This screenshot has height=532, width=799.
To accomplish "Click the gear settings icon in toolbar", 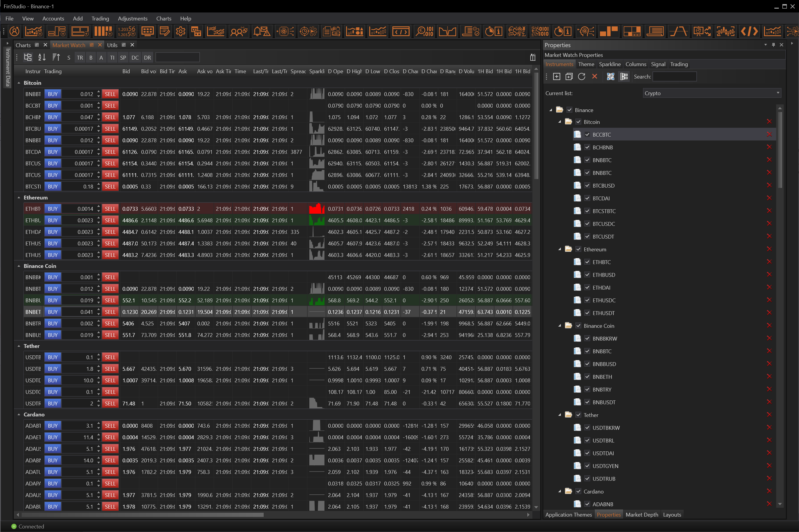I will [x=181, y=31].
